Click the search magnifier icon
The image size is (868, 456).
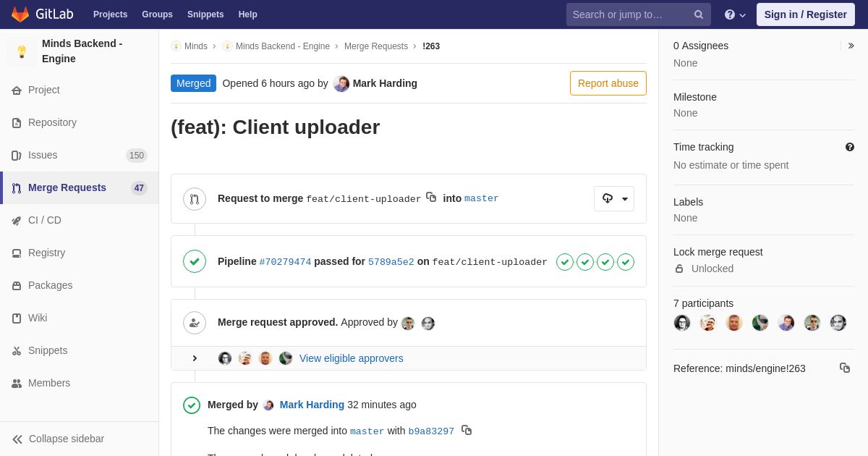[699, 14]
